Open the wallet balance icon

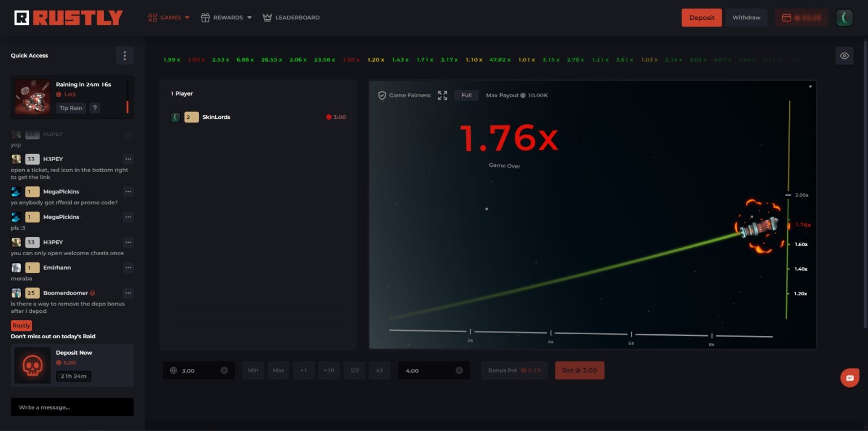[786, 18]
